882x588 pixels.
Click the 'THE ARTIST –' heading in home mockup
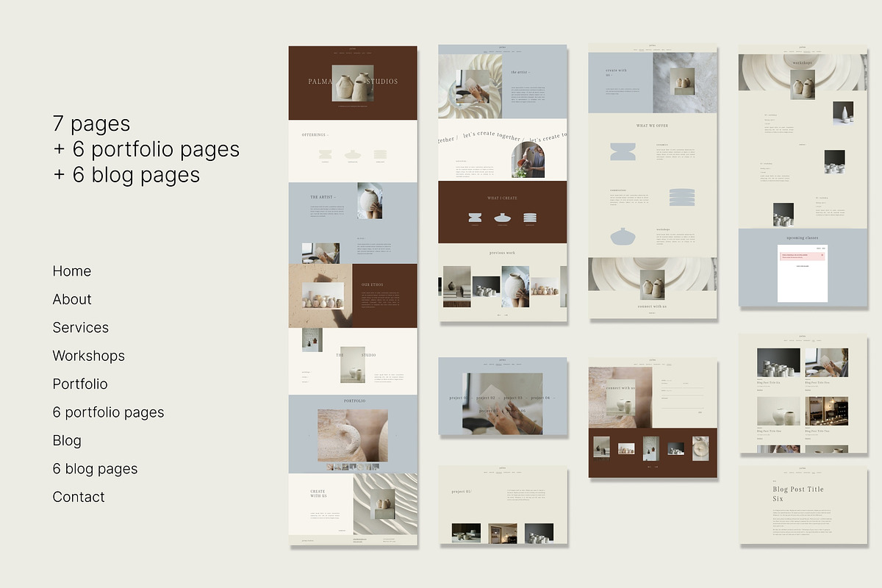point(323,197)
